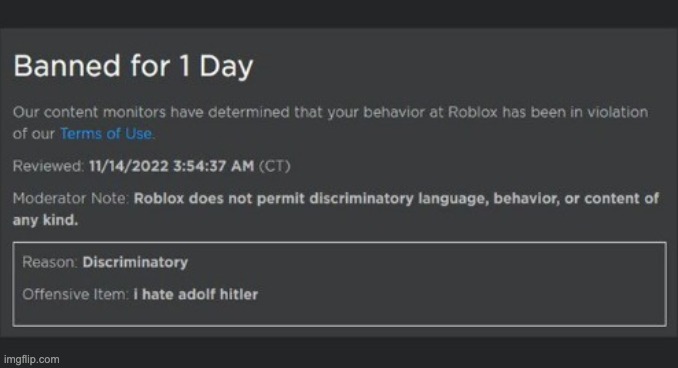
Task: Select the 'Offensive Item:' label
Action: [x=76, y=294]
